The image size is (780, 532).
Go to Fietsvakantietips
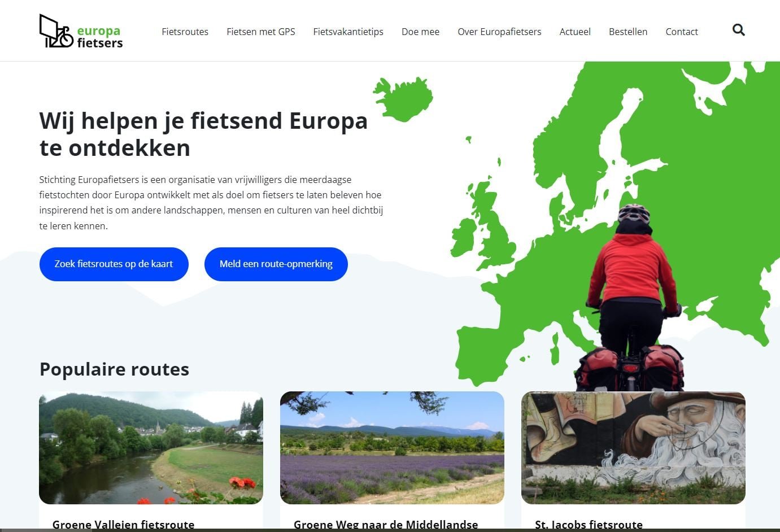click(x=348, y=32)
